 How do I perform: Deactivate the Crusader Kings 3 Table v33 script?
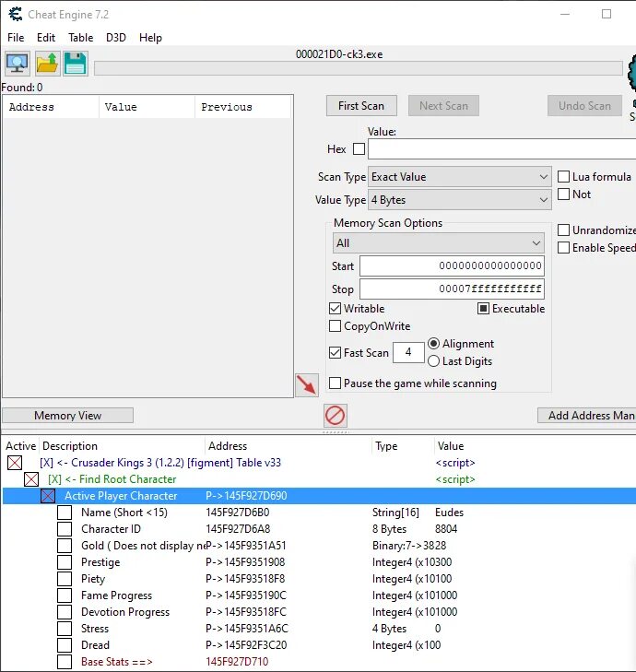[x=15, y=463]
